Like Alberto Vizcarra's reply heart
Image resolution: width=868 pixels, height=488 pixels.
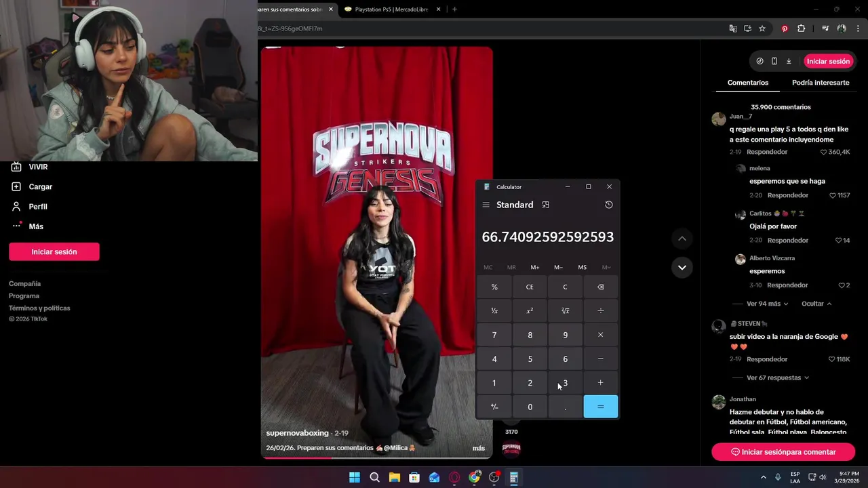[842, 285]
